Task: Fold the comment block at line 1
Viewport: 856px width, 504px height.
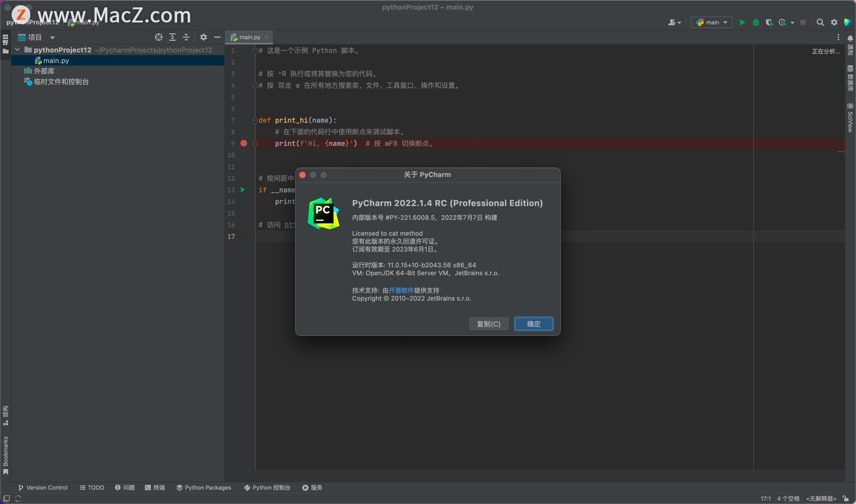Action: point(255,51)
